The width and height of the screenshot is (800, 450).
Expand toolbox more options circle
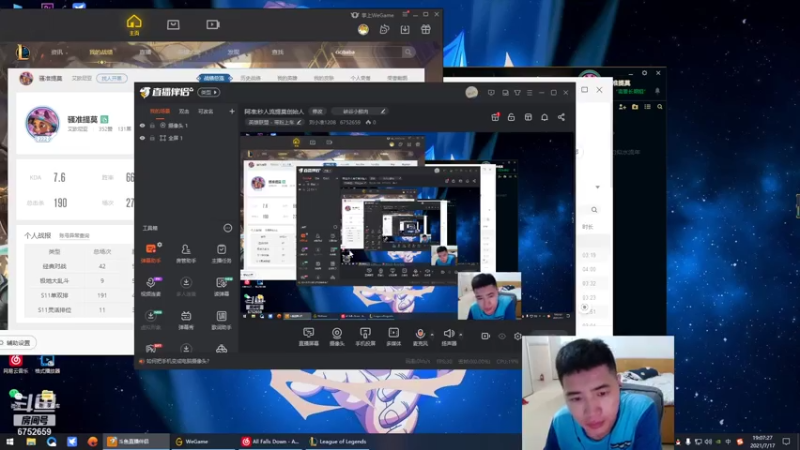[228, 228]
